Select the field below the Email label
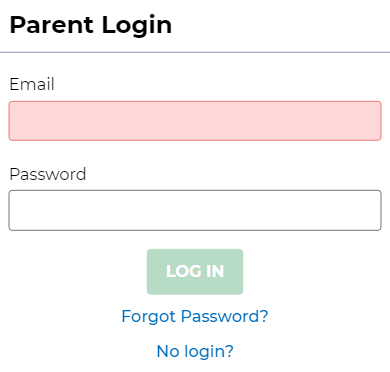 pyautogui.click(x=195, y=121)
